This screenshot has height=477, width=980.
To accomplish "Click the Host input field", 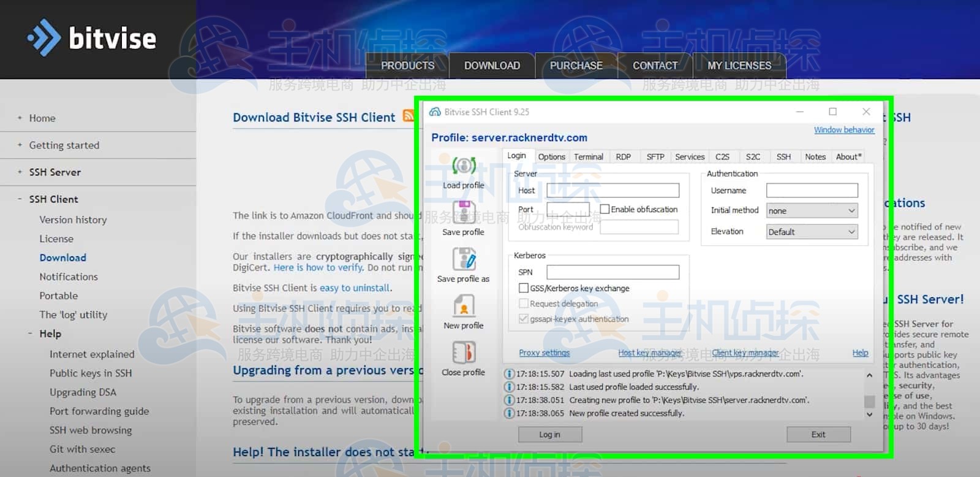I will point(612,191).
